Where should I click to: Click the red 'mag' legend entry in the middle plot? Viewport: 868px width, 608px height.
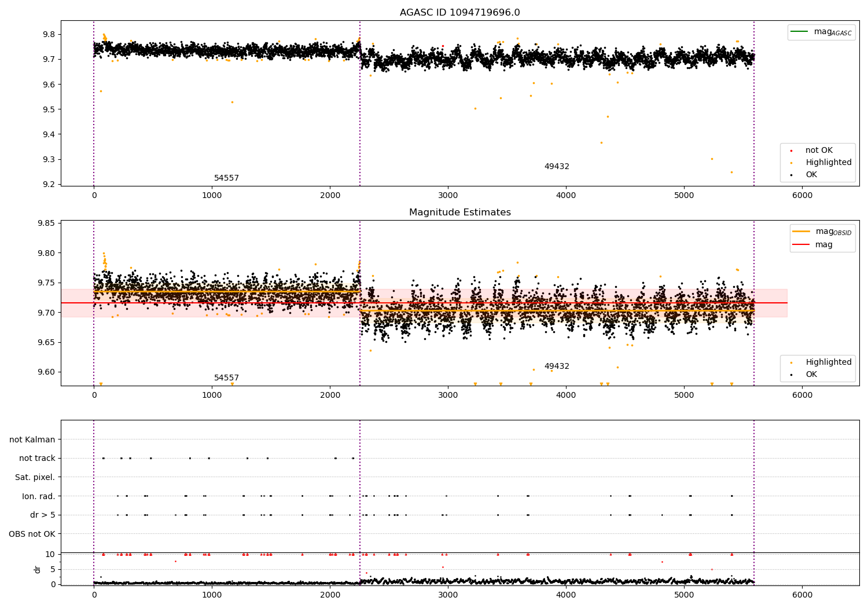coord(812,245)
